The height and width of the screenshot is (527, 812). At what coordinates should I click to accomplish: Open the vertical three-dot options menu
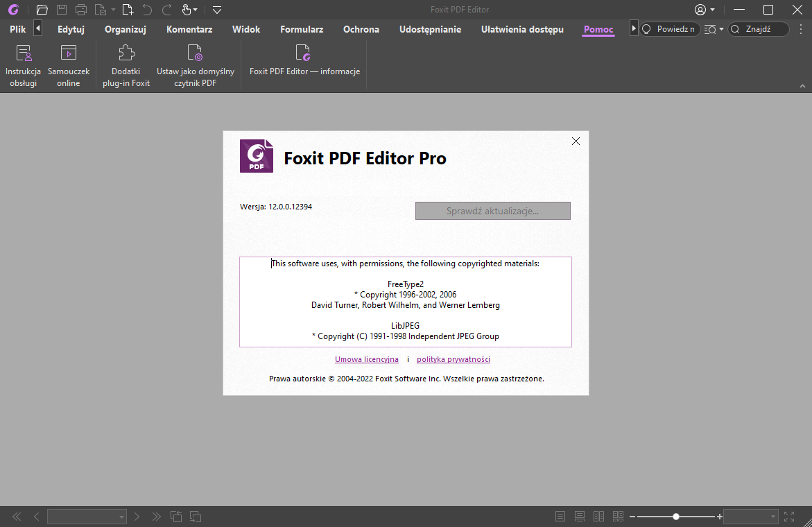[x=801, y=30]
